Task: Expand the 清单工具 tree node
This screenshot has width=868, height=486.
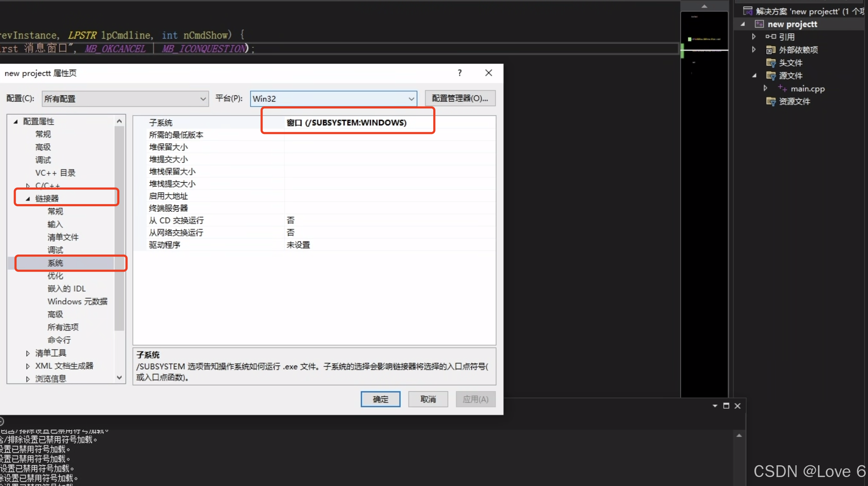Action: tap(28, 353)
